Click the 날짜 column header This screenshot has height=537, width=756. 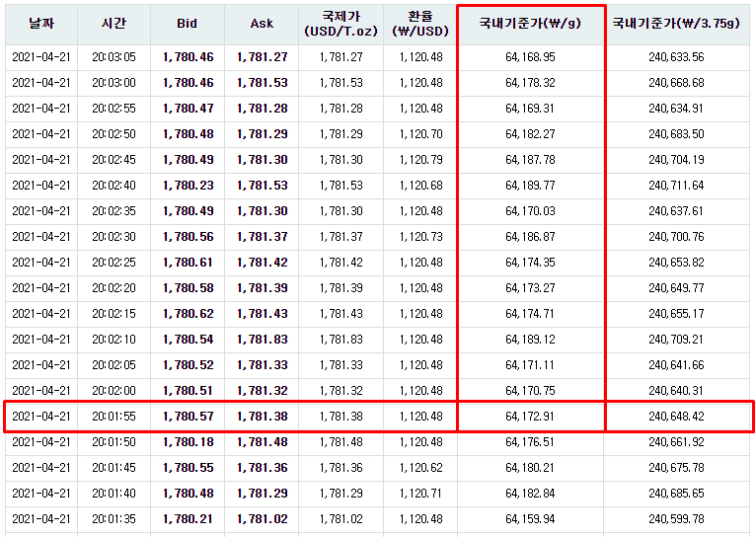41,24
